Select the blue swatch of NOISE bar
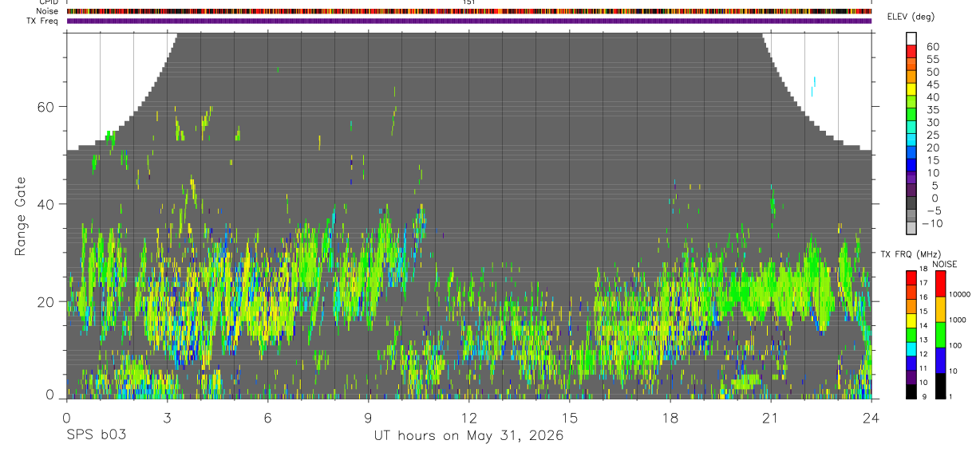Viewport: 980px width, 452px height. (940, 360)
